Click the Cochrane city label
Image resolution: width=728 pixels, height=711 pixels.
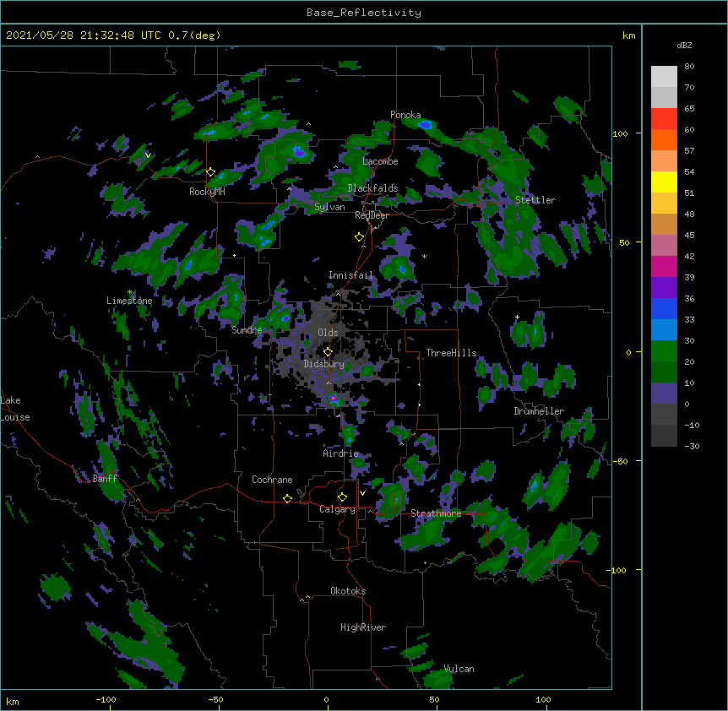tap(272, 480)
